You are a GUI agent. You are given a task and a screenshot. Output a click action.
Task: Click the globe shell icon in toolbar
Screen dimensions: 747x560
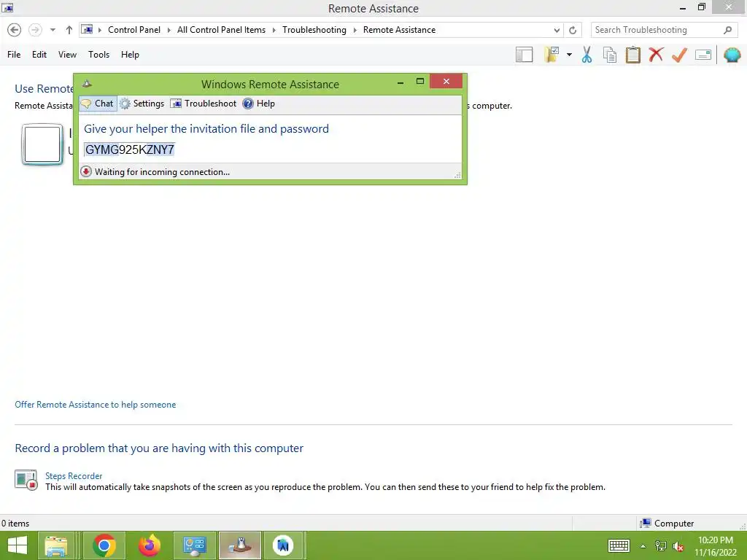(x=732, y=55)
